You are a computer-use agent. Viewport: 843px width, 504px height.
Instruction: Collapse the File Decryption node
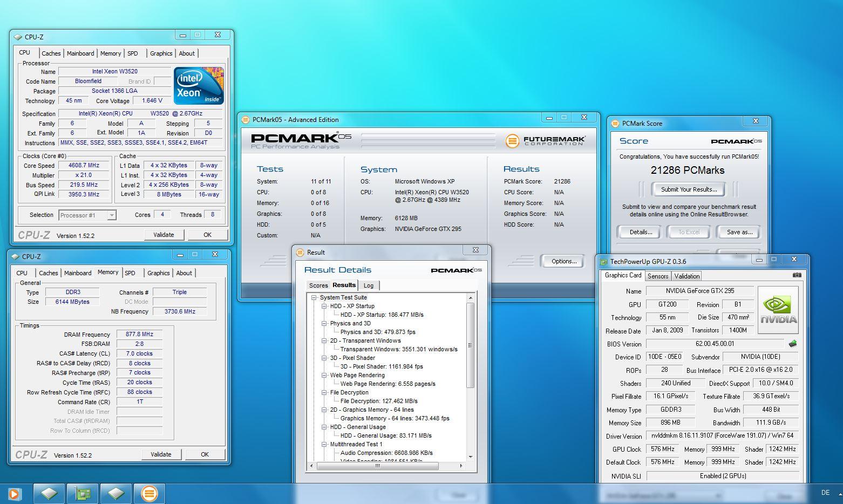click(324, 392)
